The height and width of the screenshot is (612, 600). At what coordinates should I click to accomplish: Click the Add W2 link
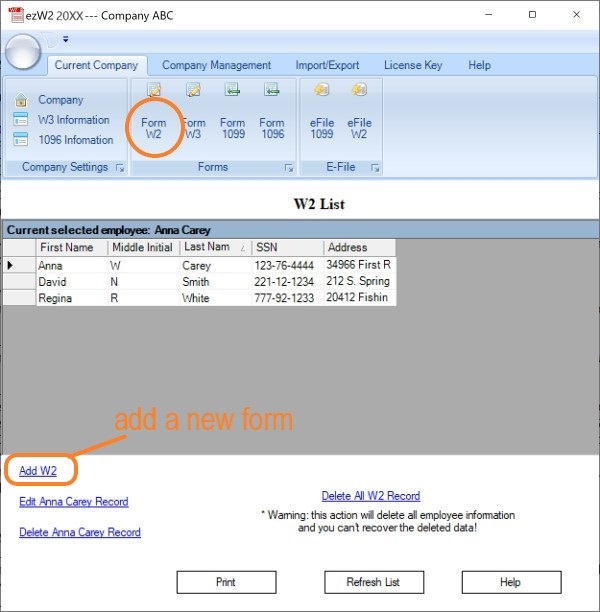pos(38,471)
